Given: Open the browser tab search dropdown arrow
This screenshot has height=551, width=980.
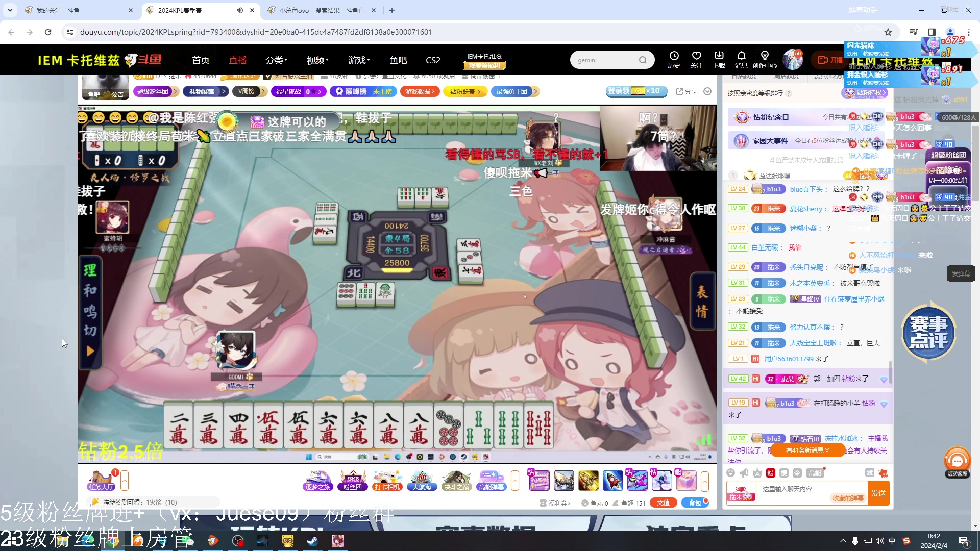Looking at the screenshot, I should pyautogui.click(x=10, y=10).
